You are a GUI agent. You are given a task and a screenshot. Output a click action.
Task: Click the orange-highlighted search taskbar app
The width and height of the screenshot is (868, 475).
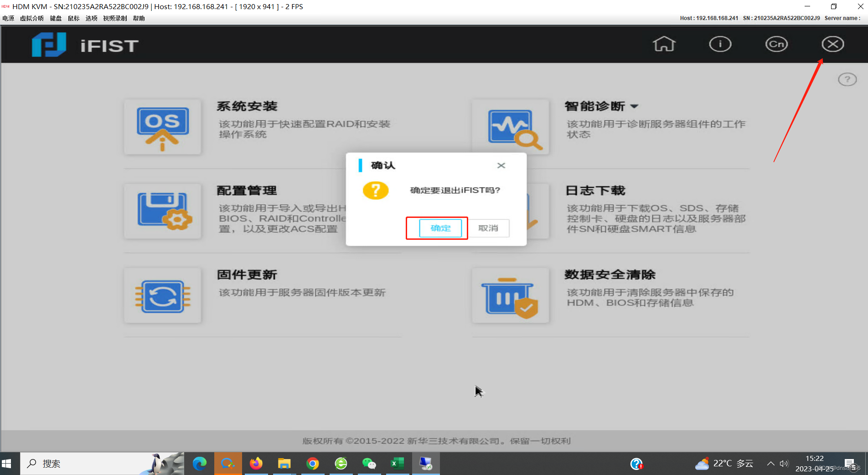click(x=227, y=464)
